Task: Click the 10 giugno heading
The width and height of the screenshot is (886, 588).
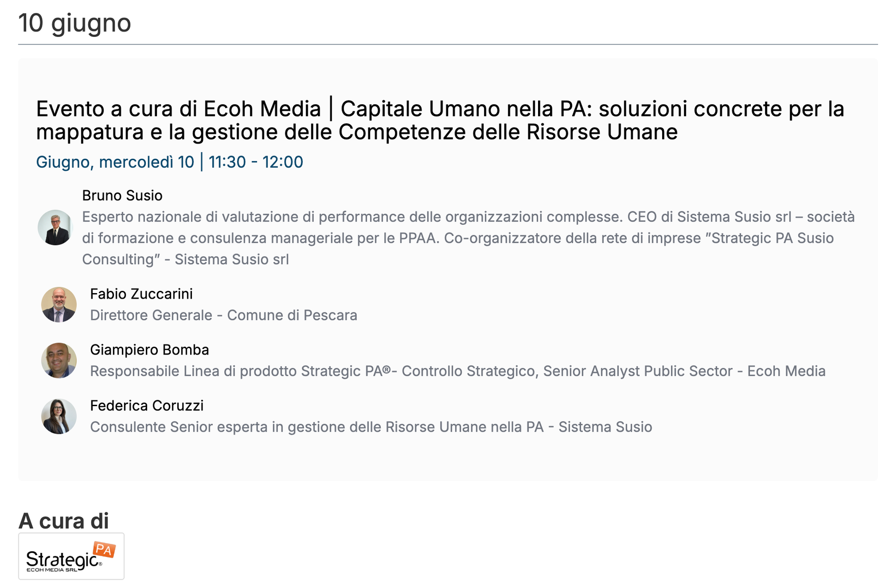Action: [x=75, y=23]
